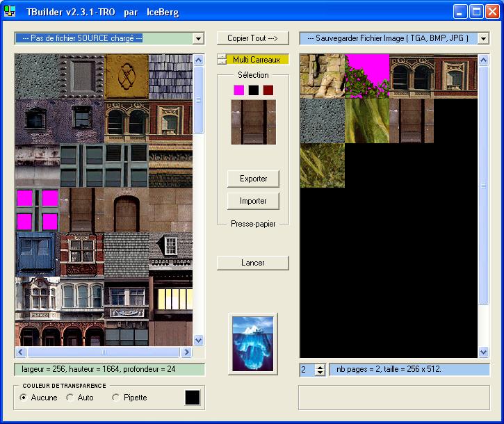The height and width of the screenshot is (424, 504).
Task: Click the brown wall tile in destination
Action: click(x=412, y=120)
